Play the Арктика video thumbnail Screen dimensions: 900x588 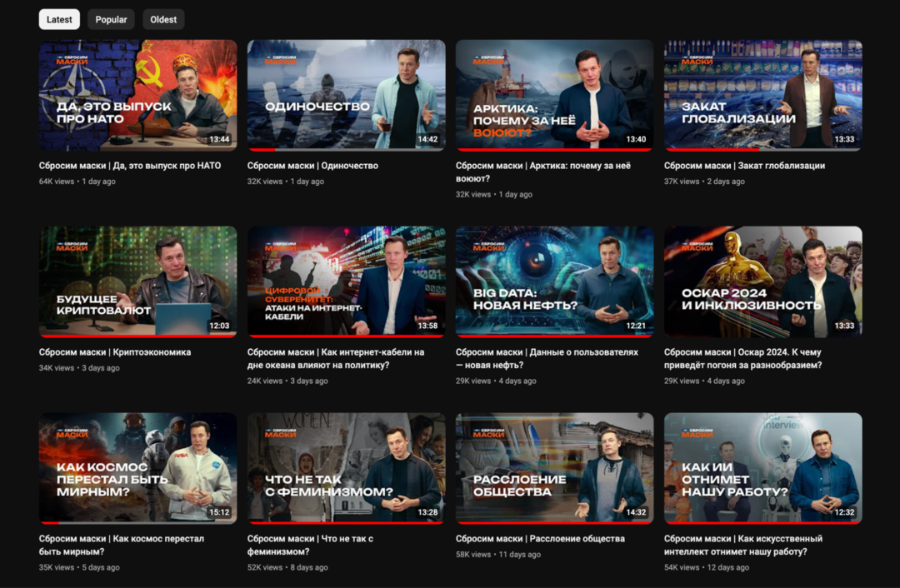click(x=554, y=94)
